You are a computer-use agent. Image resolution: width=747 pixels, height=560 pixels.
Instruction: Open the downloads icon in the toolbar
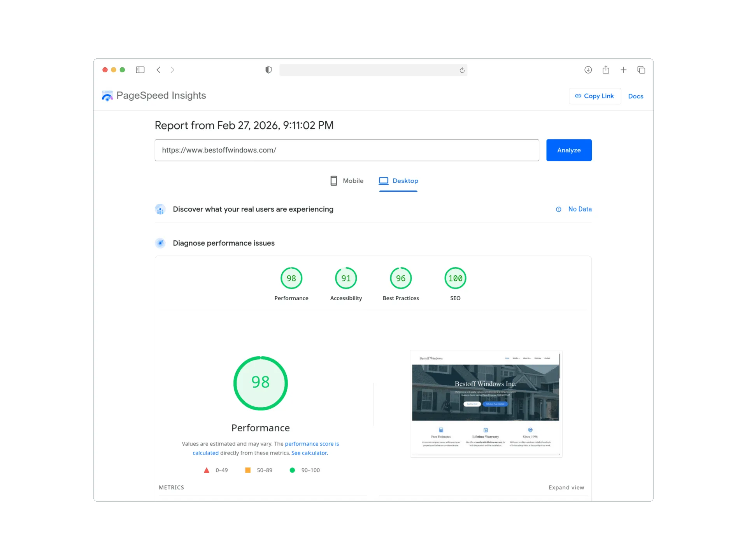point(588,70)
